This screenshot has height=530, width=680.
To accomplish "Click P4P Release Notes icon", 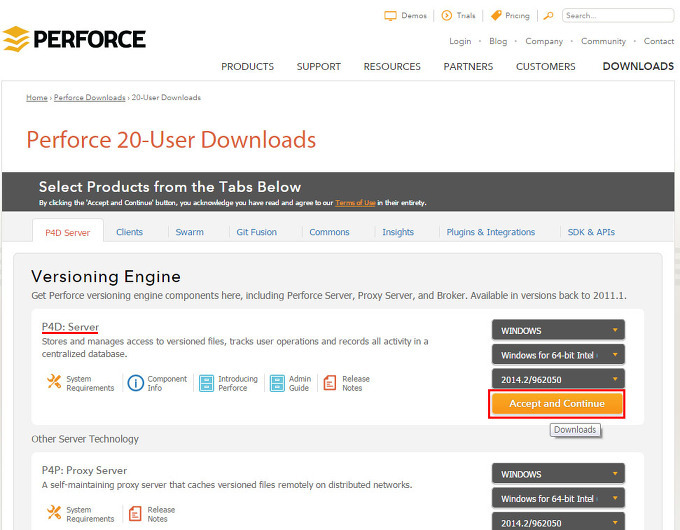I will point(135,514).
